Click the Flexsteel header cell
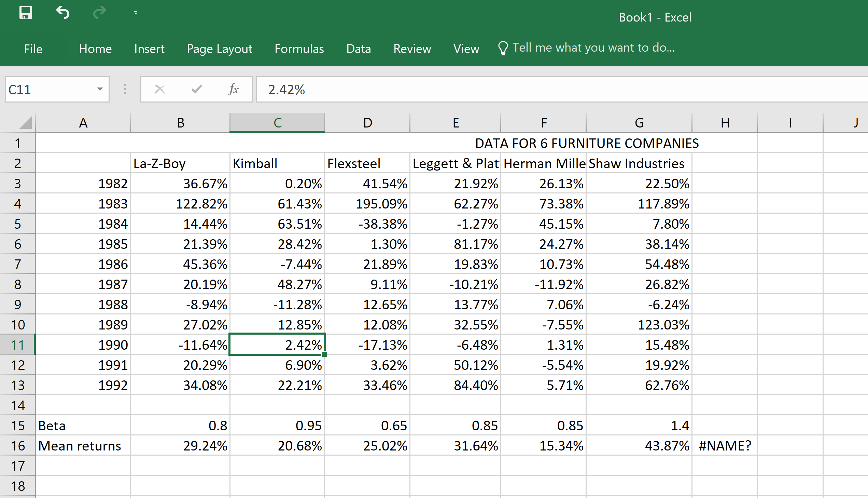The height and width of the screenshot is (498, 868). (x=367, y=163)
